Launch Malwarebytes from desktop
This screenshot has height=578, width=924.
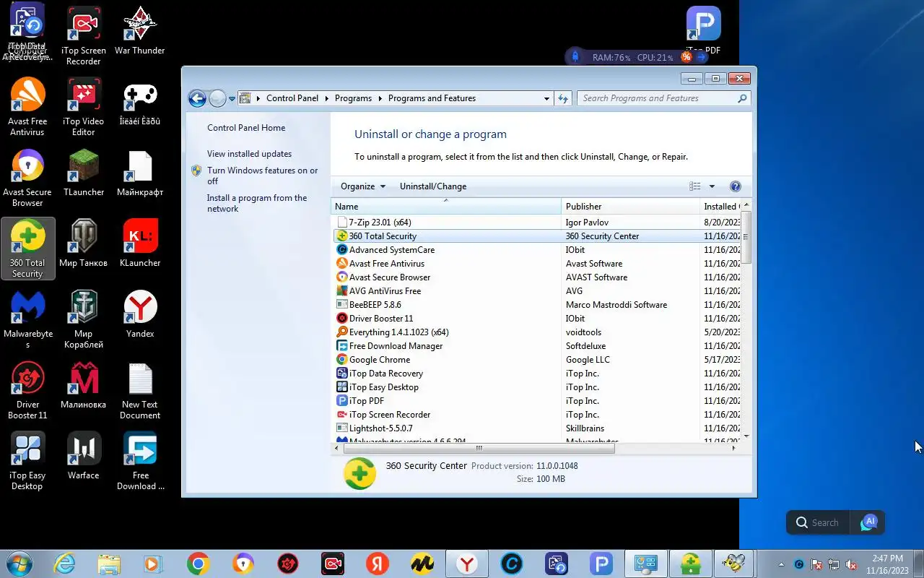[x=27, y=319]
